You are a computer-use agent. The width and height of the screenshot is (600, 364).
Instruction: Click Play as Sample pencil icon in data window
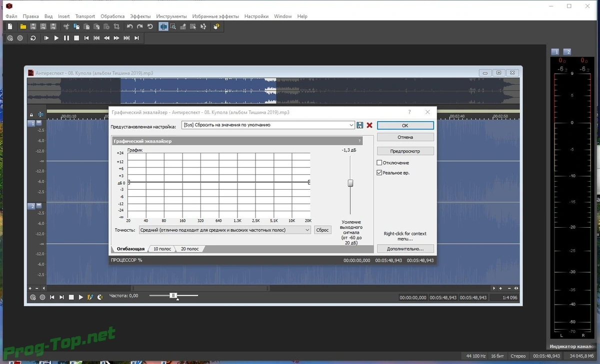[x=90, y=297]
